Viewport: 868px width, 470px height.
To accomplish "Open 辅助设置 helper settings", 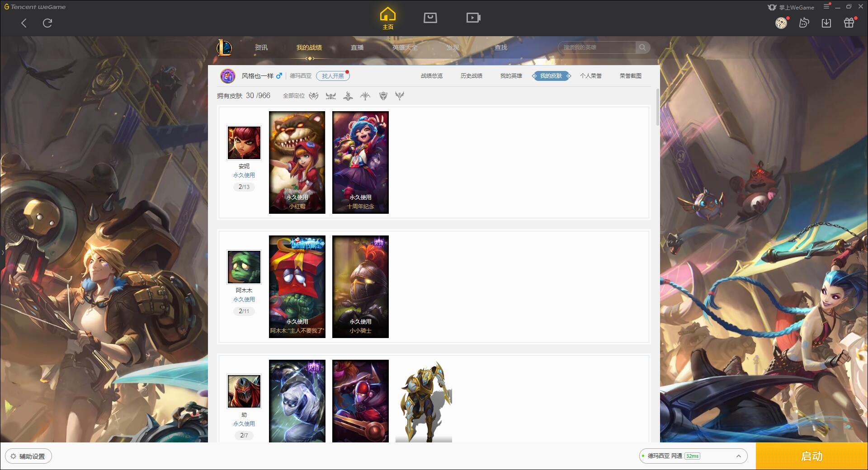I will tap(28, 456).
